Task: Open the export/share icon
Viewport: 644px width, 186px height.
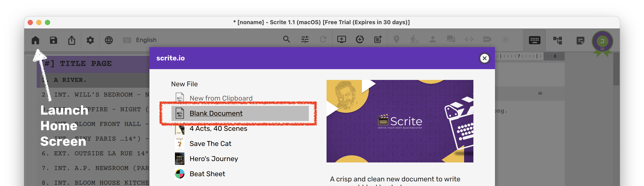Action: point(72,40)
